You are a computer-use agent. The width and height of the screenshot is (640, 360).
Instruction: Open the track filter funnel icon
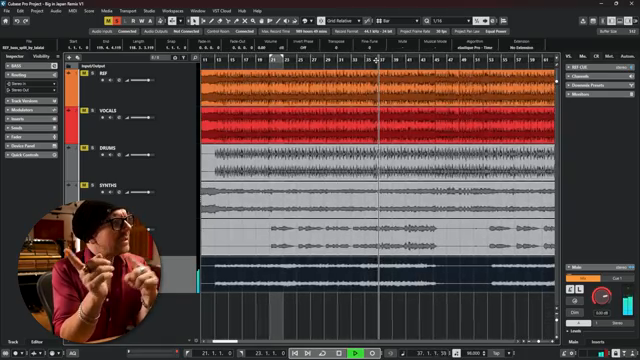[183, 58]
